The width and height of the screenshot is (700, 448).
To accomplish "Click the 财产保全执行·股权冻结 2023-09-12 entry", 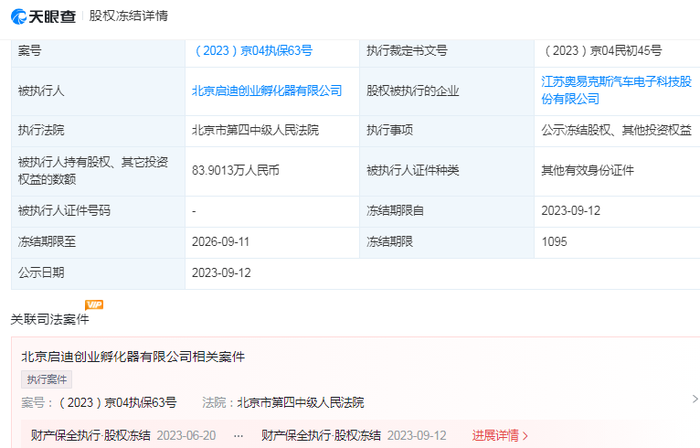I will tap(354, 436).
